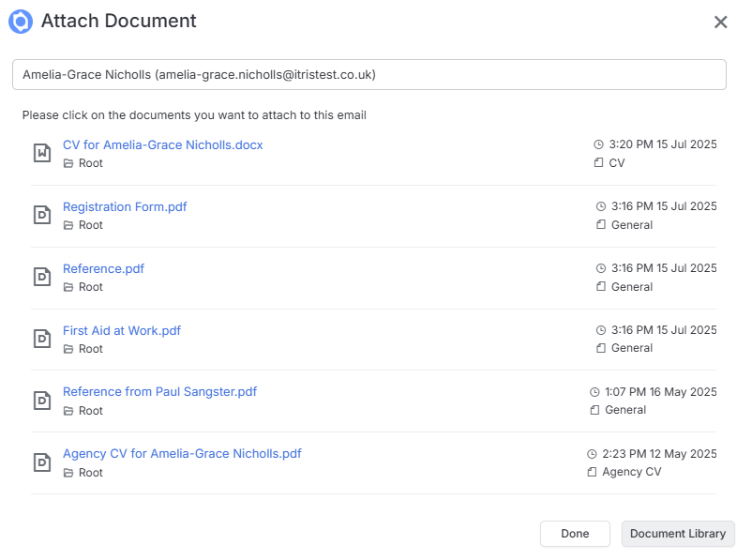Attach CV for Amelia-Grace Nicholls.docx
The image size is (737, 560).
click(x=162, y=144)
